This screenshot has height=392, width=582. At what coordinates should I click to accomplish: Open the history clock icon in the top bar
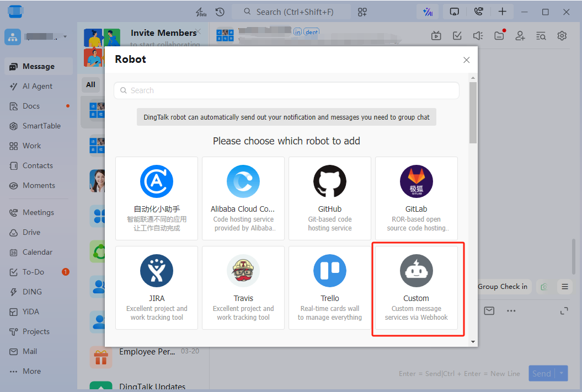click(x=220, y=12)
